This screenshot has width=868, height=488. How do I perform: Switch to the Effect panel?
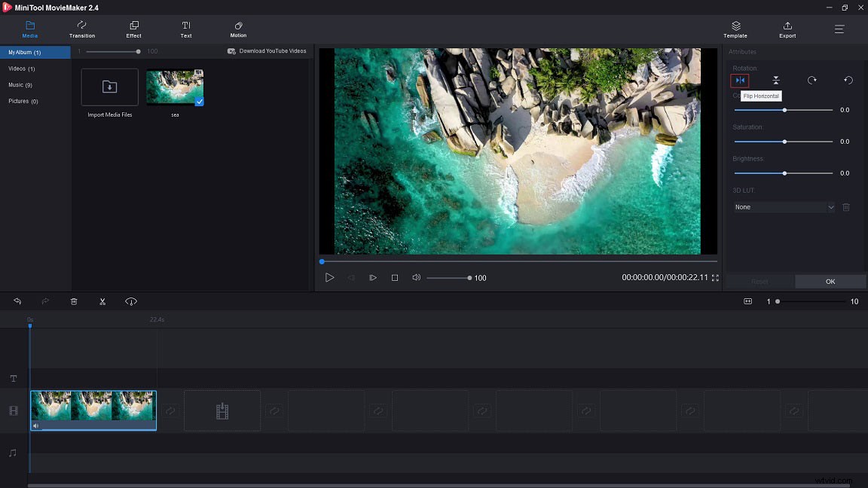pyautogui.click(x=133, y=30)
